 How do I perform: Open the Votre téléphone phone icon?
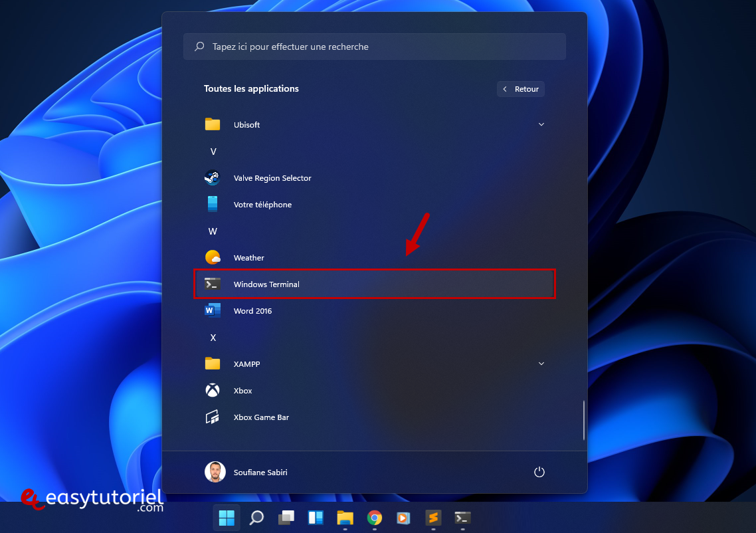[212, 204]
